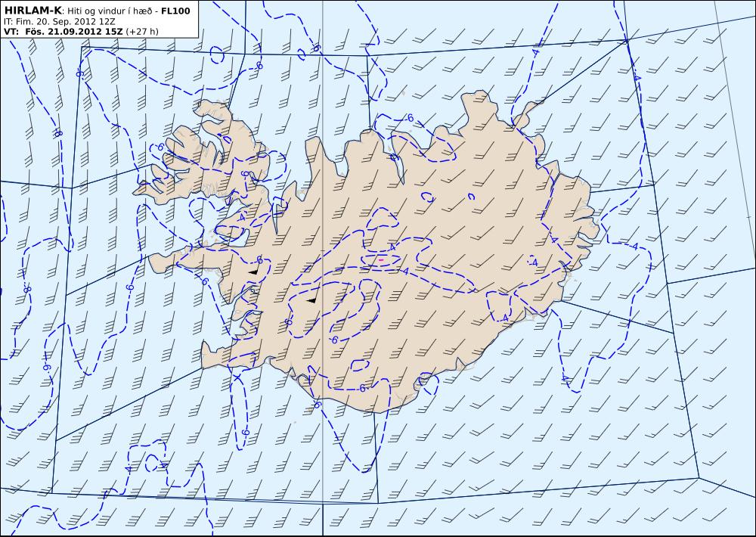The image size is (756, 537).
Task: Click the bold "HIRLAM-K" model title
Action: (33, 11)
